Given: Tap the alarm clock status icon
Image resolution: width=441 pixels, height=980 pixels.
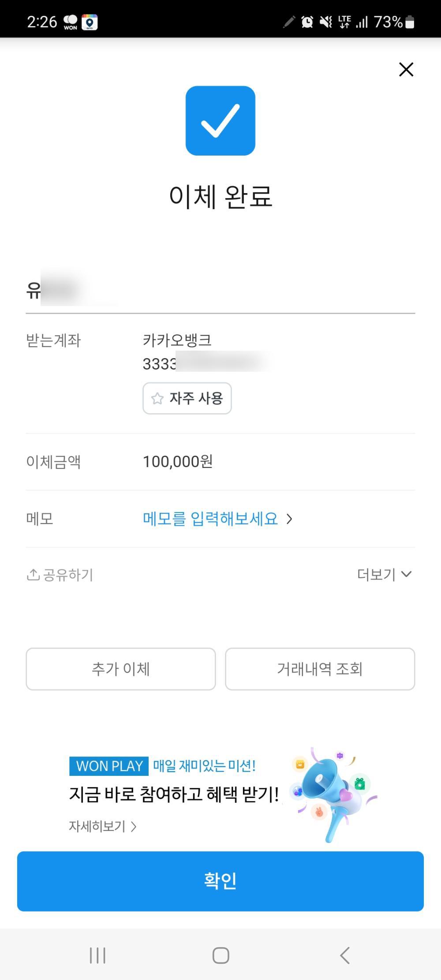Looking at the screenshot, I should click(307, 22).
